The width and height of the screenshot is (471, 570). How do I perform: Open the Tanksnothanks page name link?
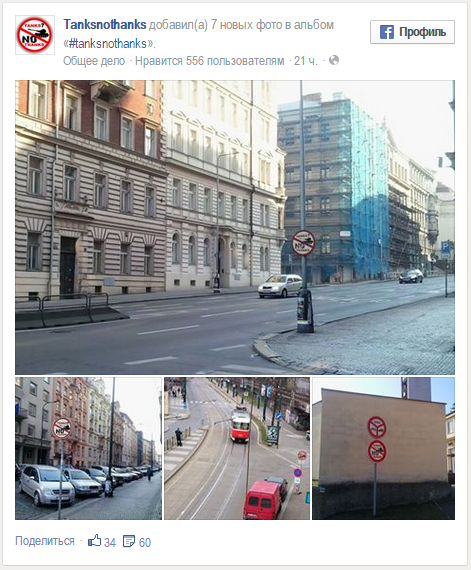[105, 25]
